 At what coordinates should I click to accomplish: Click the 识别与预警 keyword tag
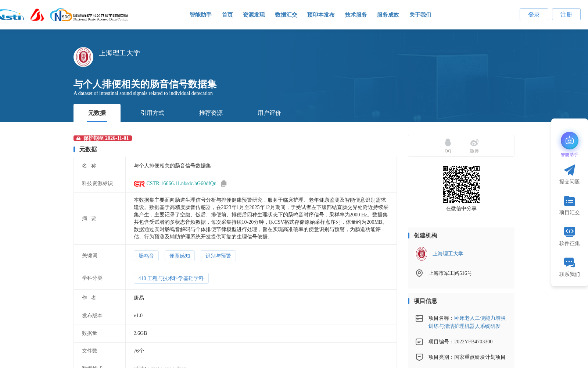coord(218,256)
